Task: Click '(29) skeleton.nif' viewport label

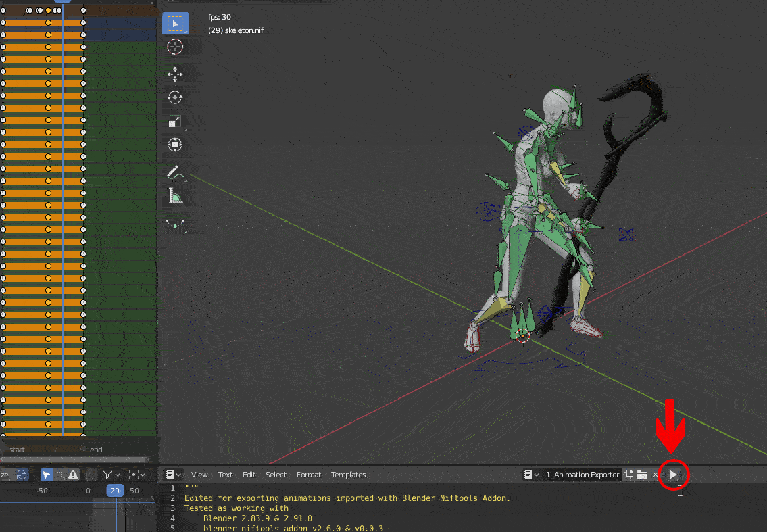Action: click(236, 30)
